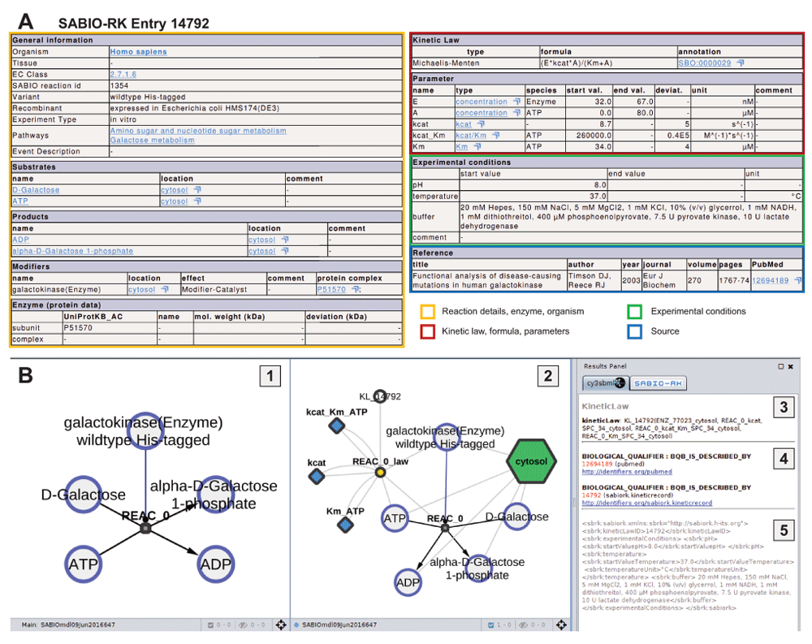Screen dimensions: 812x644
Task: Open identifiers.org/pubmed link in Results Panel
Action: point(627,472)
